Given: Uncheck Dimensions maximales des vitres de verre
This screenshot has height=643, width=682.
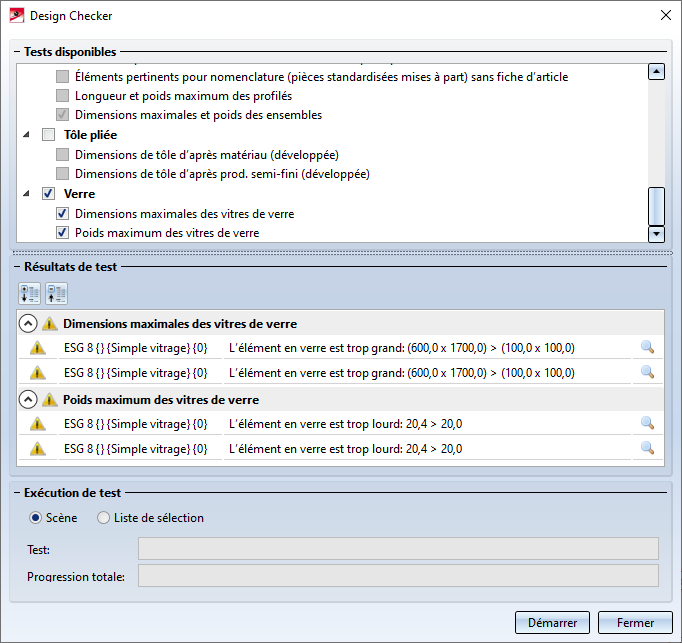Looking at the screenshot, I should click(62, 214).
